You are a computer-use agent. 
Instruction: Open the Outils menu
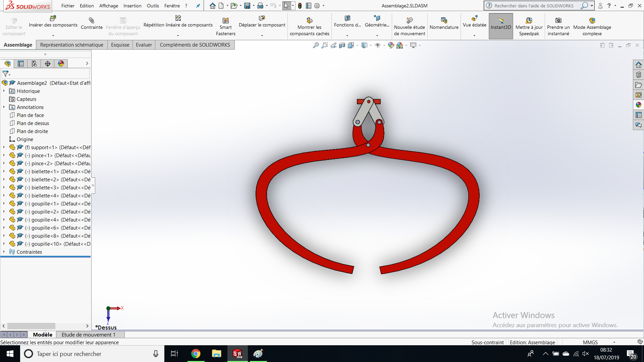click(153, 6)
